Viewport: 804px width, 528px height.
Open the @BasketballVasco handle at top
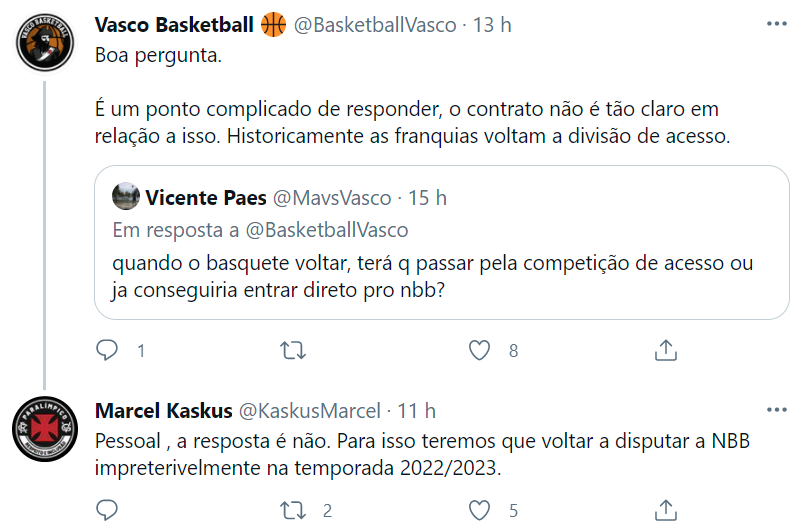tap(375, 25)
